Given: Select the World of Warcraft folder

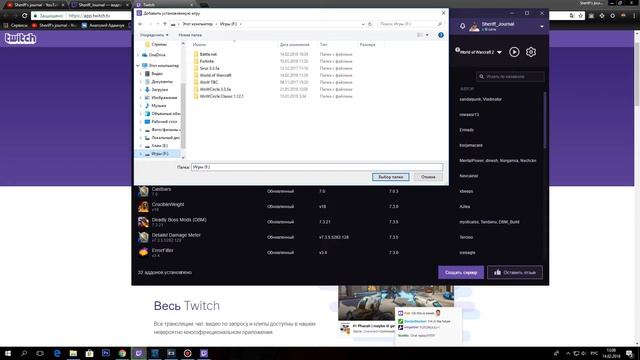Looking at the screenshot, I should (215, 75).
